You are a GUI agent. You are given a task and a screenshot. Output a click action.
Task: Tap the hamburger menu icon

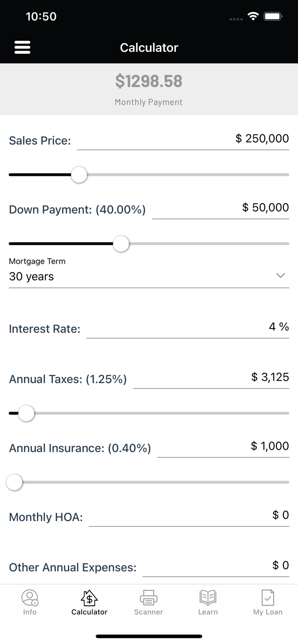tap(22, 47)
